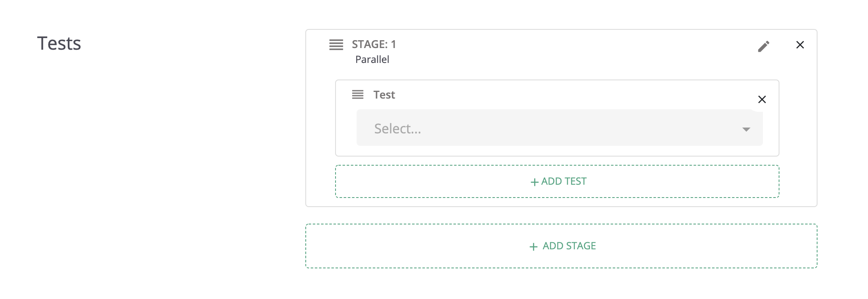Edit Stage 1 with the pencil icon
This screenshot has width=868, height=299.
[x=763, y=46]
